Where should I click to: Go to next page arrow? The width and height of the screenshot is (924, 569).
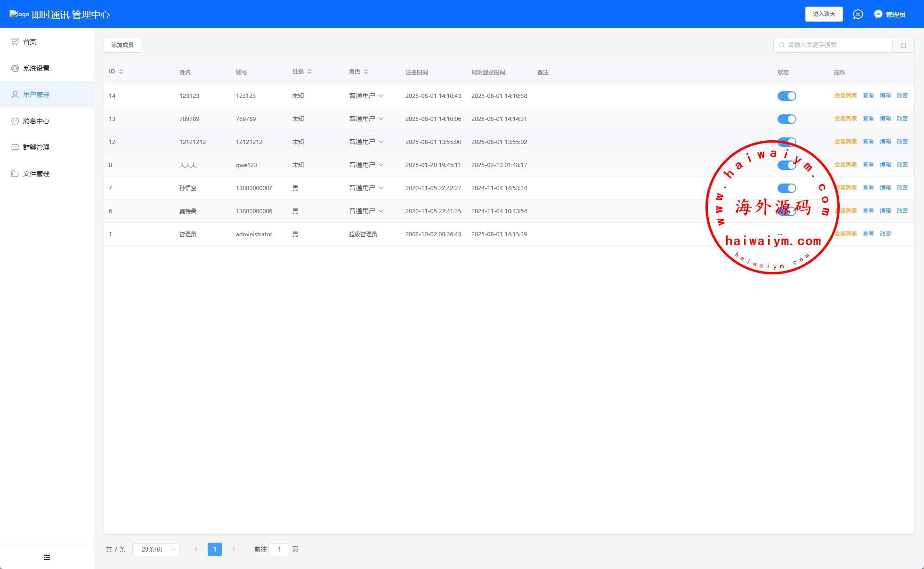(234, 549)
